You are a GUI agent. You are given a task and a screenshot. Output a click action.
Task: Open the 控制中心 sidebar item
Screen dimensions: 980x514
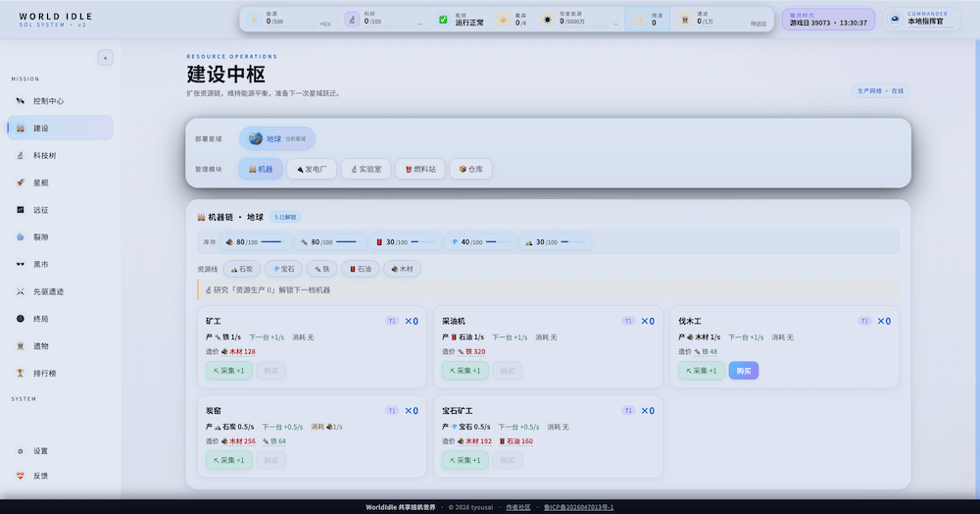(60, 101)
